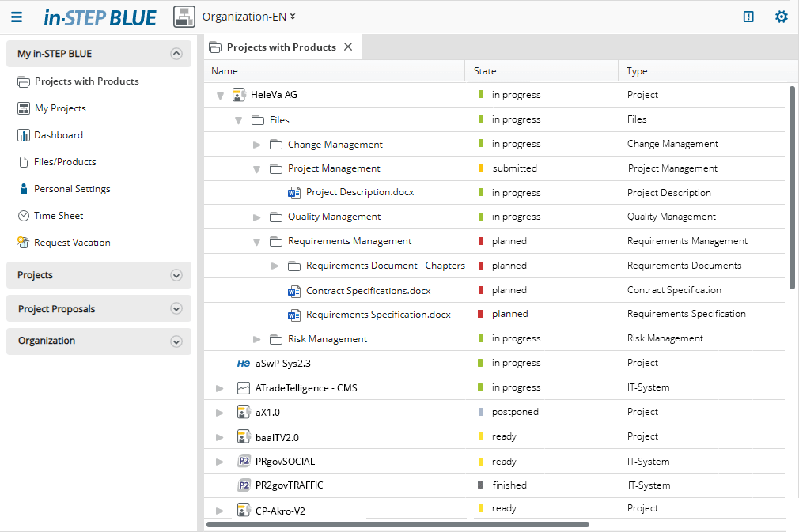Click the organization structure icon
This screenshot has width=799, height=532.
point(184,17)
